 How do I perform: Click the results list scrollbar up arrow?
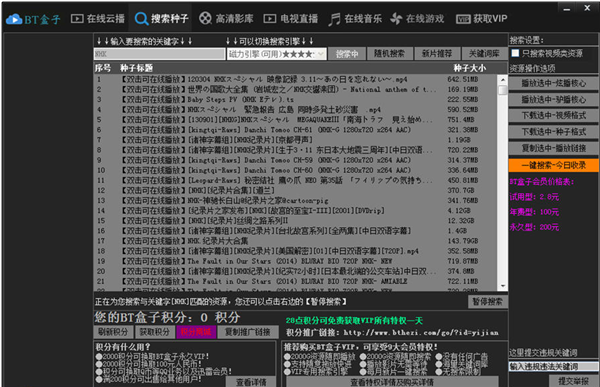tap(503, 80)
